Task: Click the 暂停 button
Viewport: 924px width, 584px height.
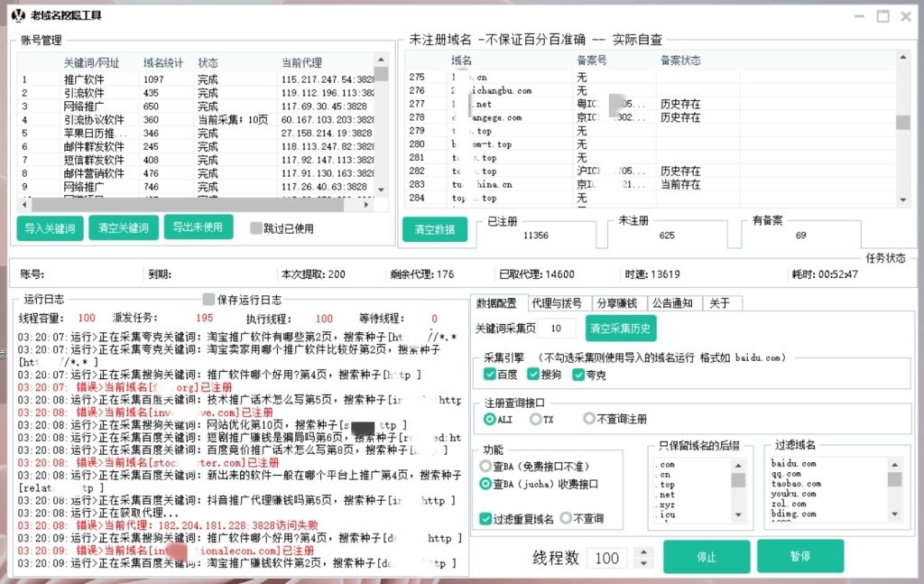Action: click(799, 558)
